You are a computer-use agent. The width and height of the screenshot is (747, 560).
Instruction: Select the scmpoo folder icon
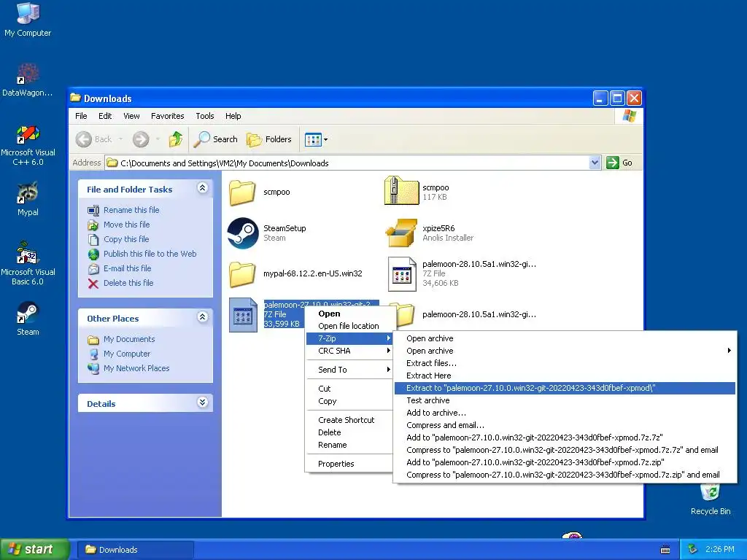point(242,192)
